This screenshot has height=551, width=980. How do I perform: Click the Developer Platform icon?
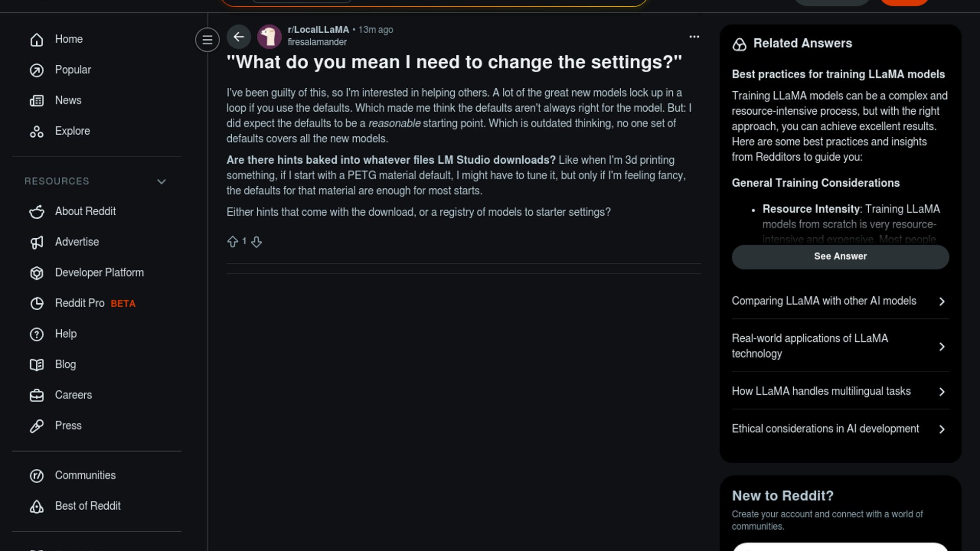[37, 273]
